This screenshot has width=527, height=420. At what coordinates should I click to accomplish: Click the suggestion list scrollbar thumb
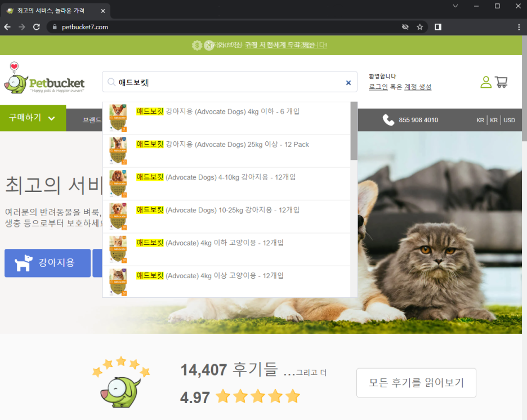point(354,131)
